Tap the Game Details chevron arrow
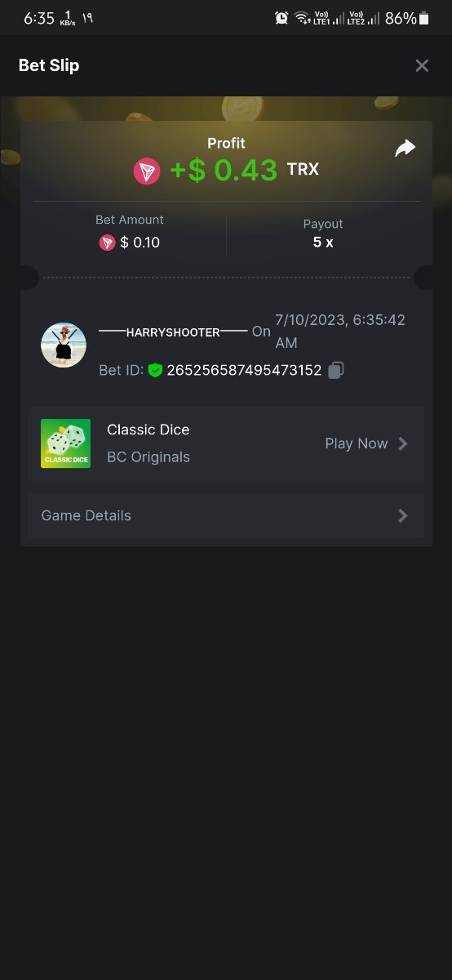The width and height of the screenshot is (452, 980). pos(402,515)
